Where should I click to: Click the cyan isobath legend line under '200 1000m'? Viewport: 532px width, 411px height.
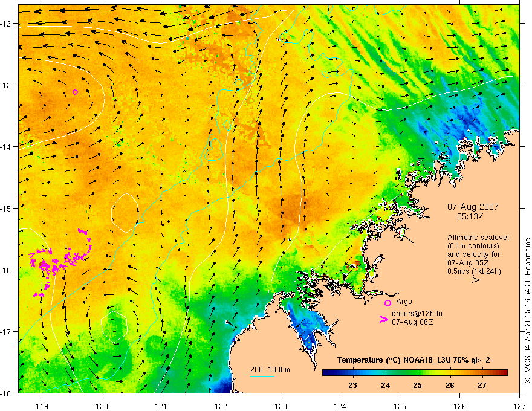262,376
